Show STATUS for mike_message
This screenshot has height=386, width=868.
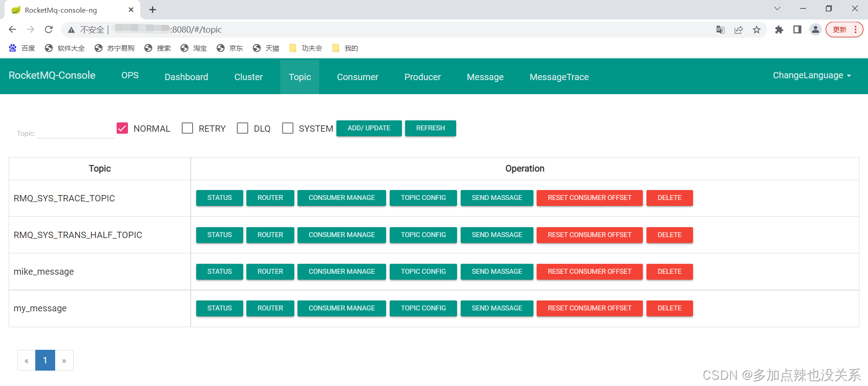point(219,272)
